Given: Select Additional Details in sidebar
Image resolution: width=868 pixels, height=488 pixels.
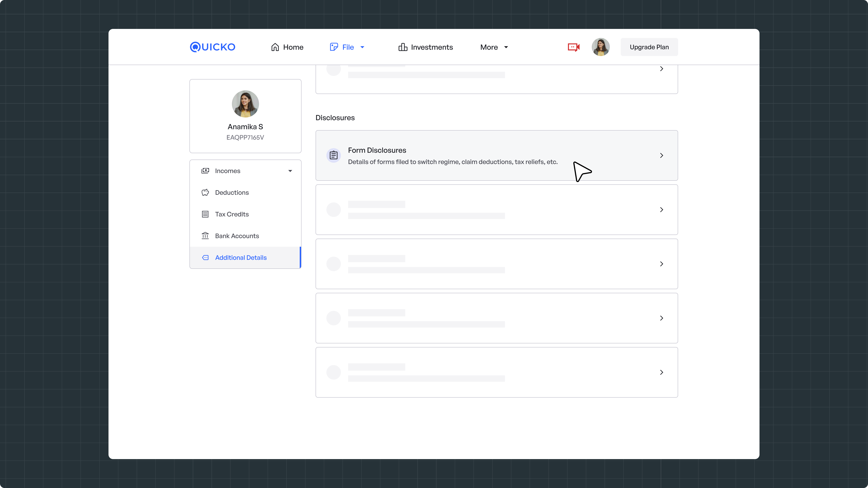Looking at the screenshot, I should 245,258.
